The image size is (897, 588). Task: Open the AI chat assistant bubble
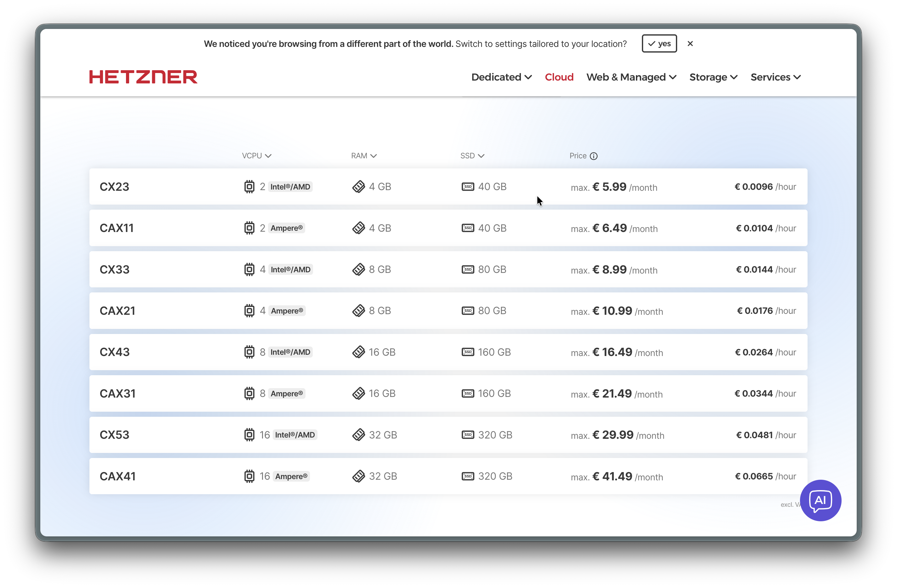(x=820, y=500)
